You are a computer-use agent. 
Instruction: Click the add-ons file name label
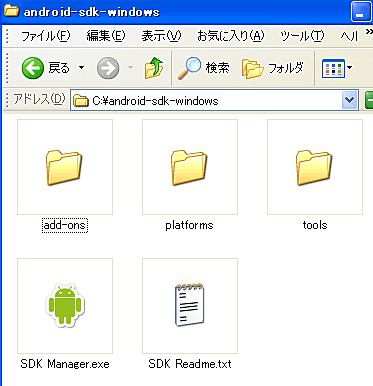point(65,225)
